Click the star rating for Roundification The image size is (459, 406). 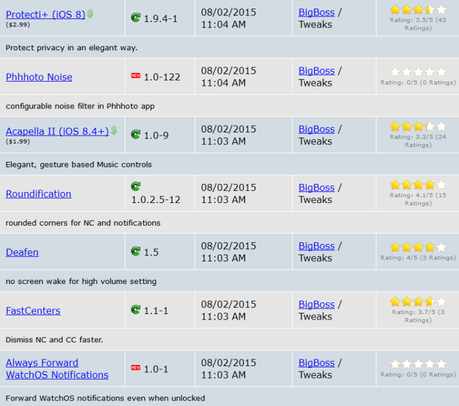pos(418,184)
